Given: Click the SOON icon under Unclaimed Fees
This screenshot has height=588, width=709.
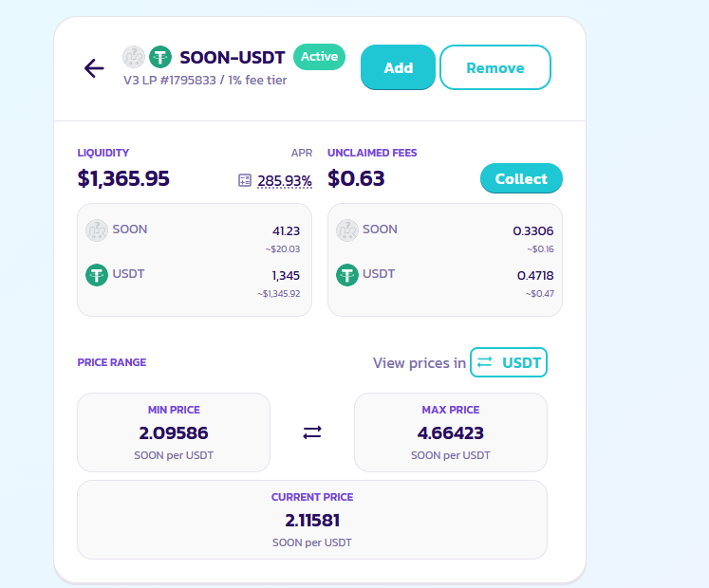Looking at the screenshot, I should pyautogui.click(x=347, y=230).
